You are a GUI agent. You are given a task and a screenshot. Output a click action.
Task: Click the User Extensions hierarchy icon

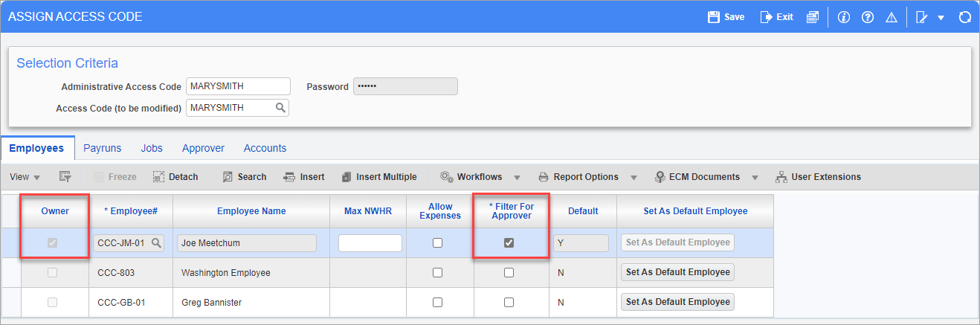781,176
